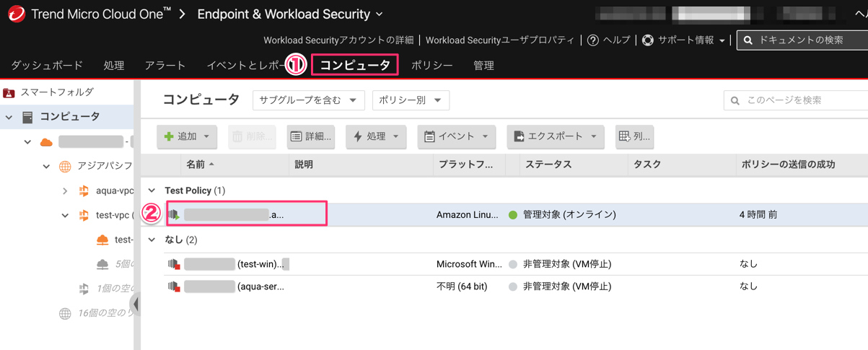The height and width of the screenshot is (350, 868).
Task: Click the スマートフォルダ icon
Action: (9, 92)
